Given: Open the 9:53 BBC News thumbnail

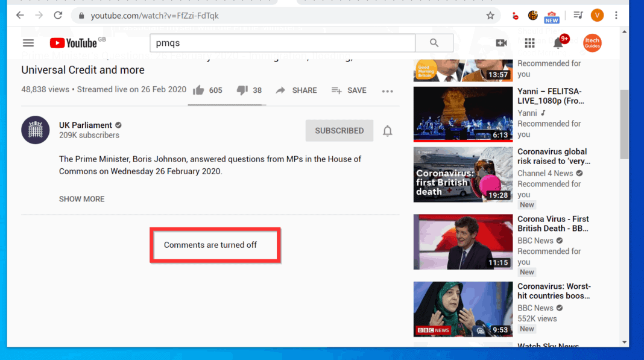Looking at the screenshot, I should (x=463, y=309).
